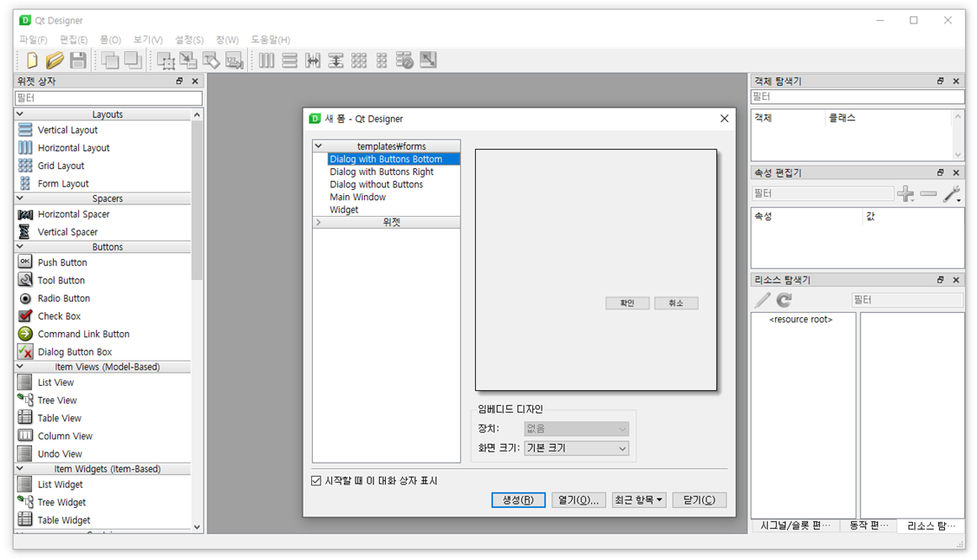Click the Break Layout toolbar icon
977x560 pixels.
pos(404,61)
